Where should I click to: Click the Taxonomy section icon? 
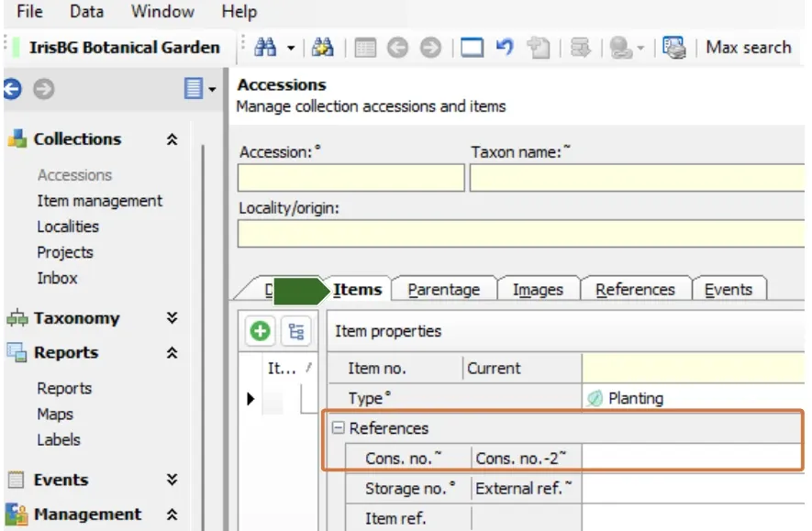(17, 317)
